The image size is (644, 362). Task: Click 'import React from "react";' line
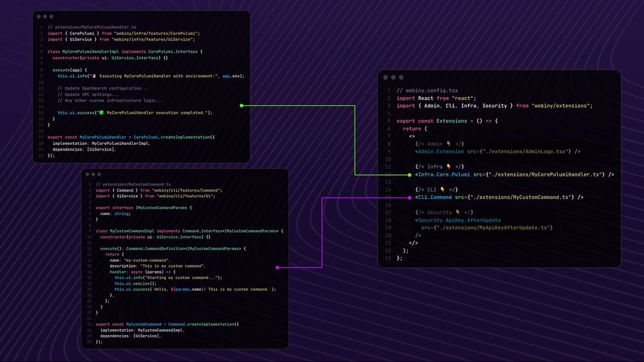click(x=436, y=98)
